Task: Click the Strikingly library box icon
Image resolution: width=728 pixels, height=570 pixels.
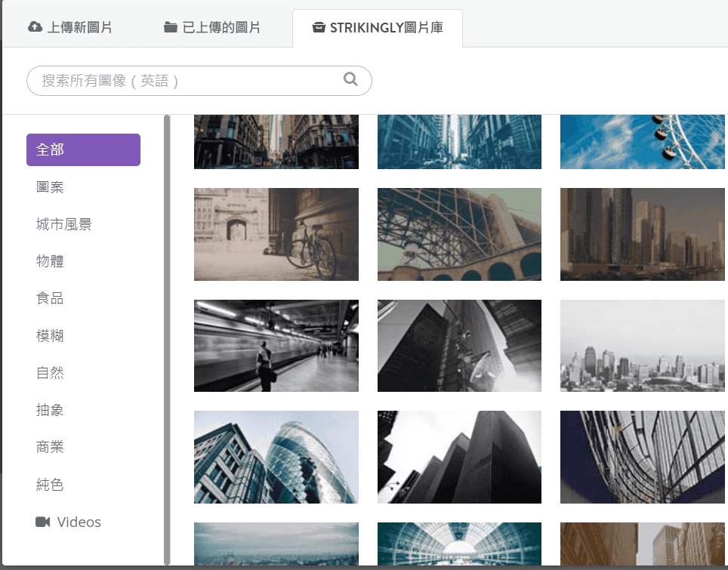Action: point(319,27)
